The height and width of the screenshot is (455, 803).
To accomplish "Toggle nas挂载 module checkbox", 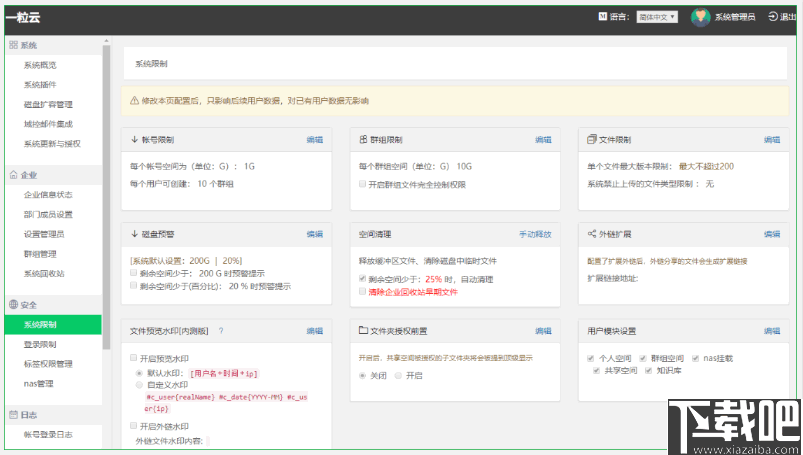I will [695, 358].
